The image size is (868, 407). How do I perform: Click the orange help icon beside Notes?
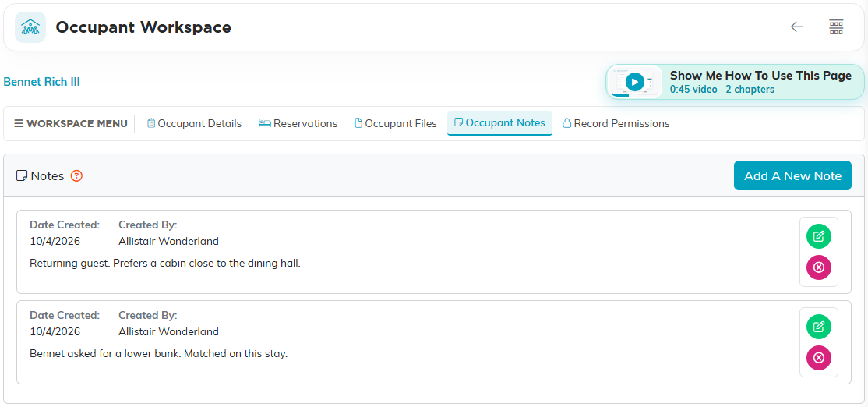click(77, 176)
